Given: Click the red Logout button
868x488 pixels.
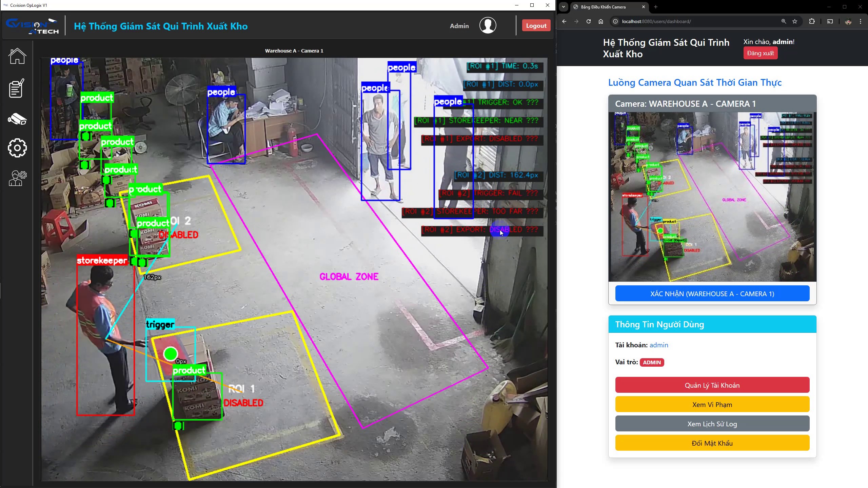Looking at the screenshot, I should [x=536, y=26].
